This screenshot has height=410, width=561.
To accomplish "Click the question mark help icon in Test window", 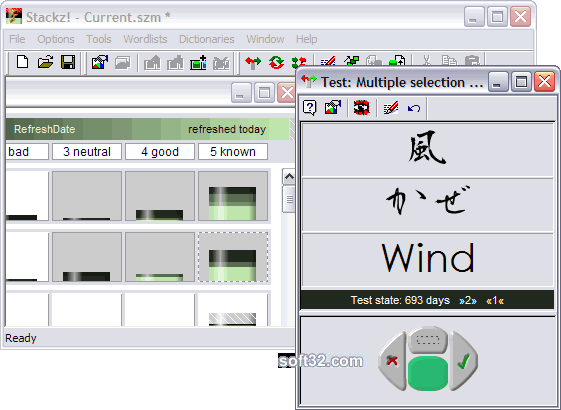I will tap(310, 107).
